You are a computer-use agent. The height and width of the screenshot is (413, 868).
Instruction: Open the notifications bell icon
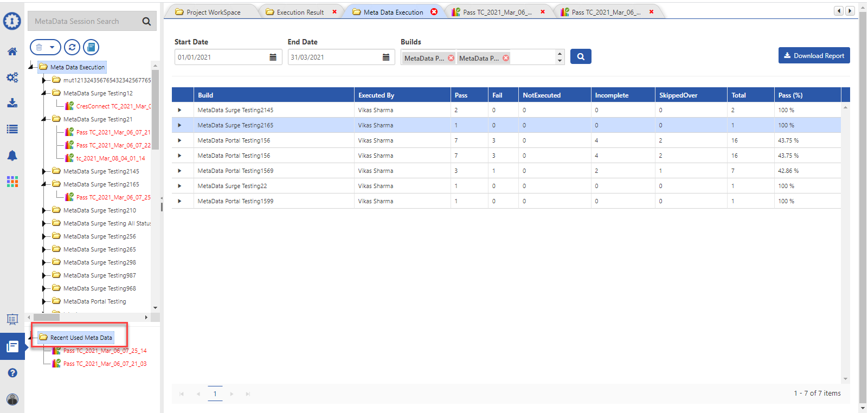(12, 156)
